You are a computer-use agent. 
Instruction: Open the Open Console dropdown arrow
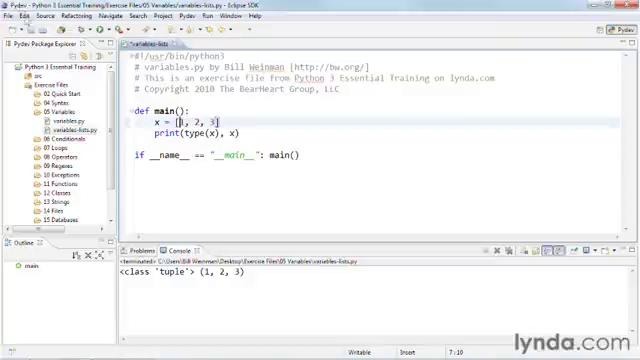pos(614,251)
